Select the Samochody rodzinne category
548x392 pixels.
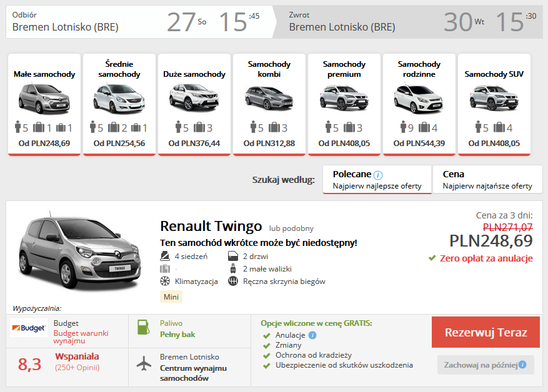(419, 104)
